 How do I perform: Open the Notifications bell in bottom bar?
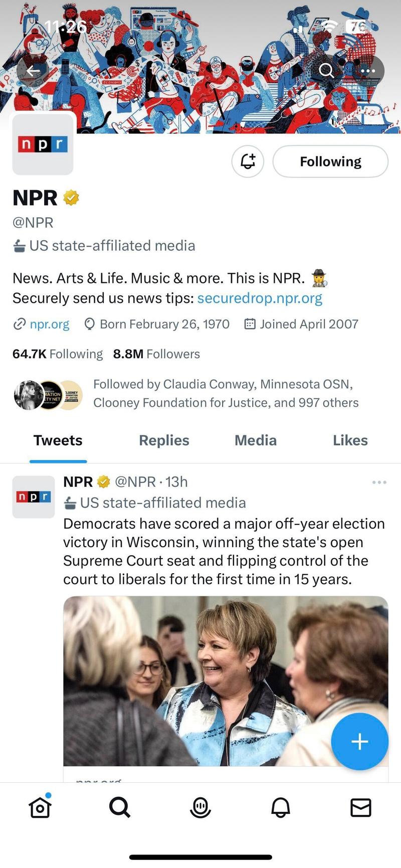pyautogui.click(x=281, y=807)
